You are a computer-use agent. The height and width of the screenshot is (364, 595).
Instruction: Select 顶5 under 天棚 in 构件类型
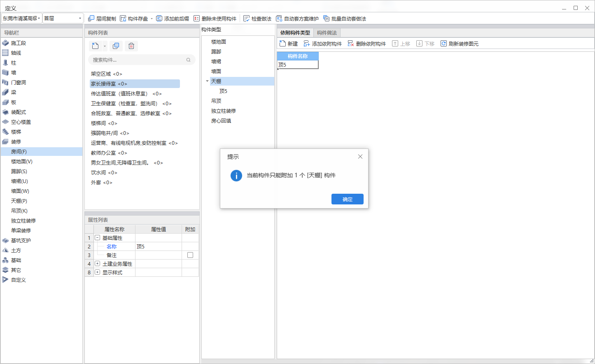(223, 91)
